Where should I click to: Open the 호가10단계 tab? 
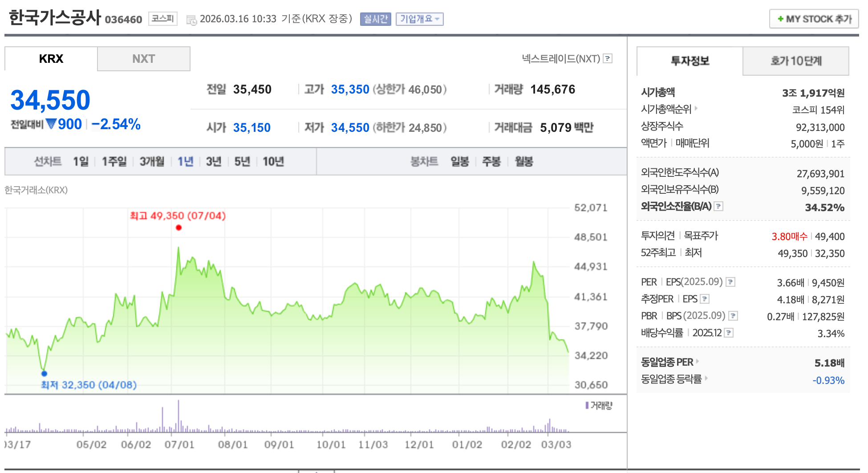click(x=796, y=61)
